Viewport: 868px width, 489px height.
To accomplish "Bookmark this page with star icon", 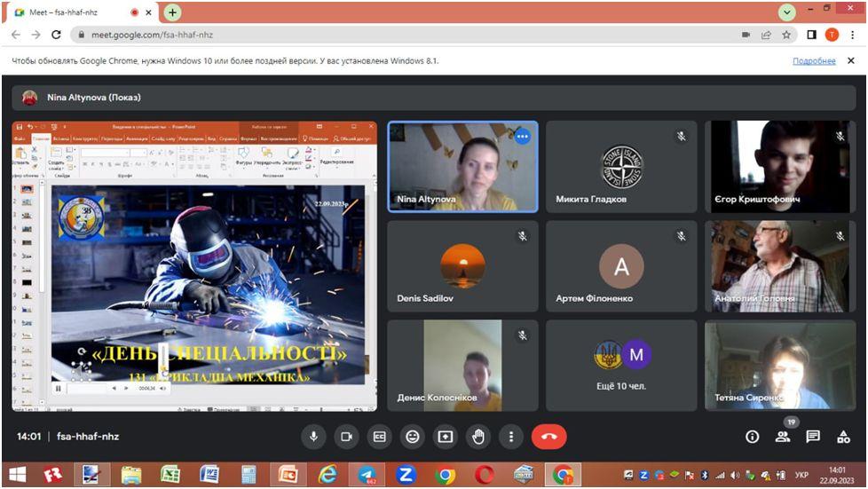I will coord(786,35).
